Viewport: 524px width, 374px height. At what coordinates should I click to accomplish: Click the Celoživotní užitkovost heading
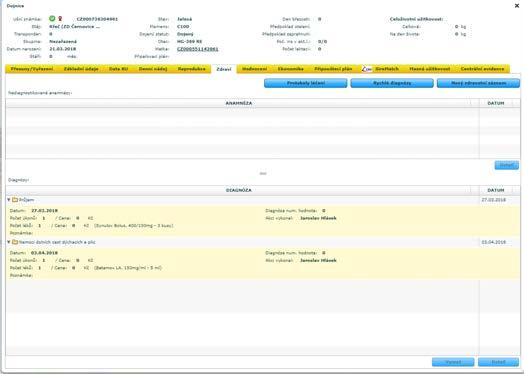[416, 19]
